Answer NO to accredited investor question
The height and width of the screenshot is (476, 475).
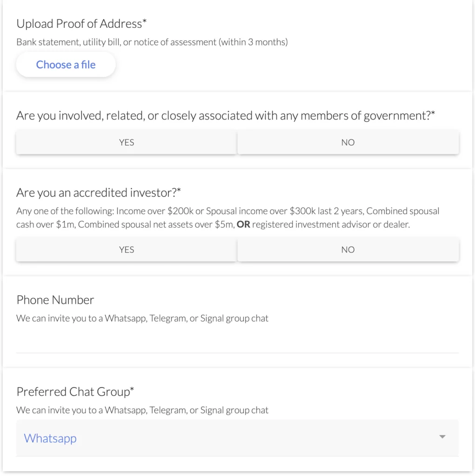click(x=348, y=250)
